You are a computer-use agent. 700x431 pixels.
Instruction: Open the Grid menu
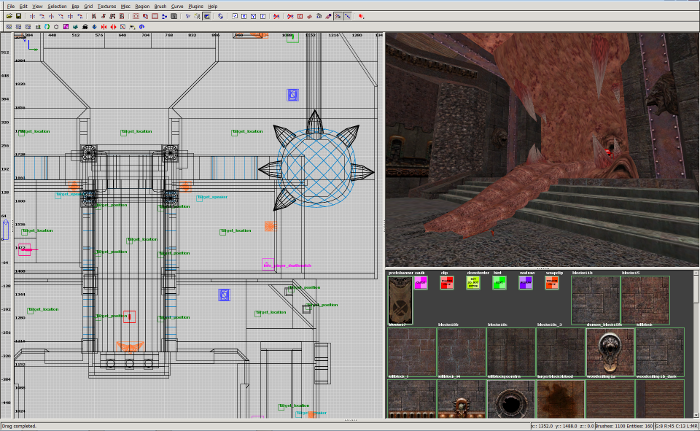[x=88, y=6]
